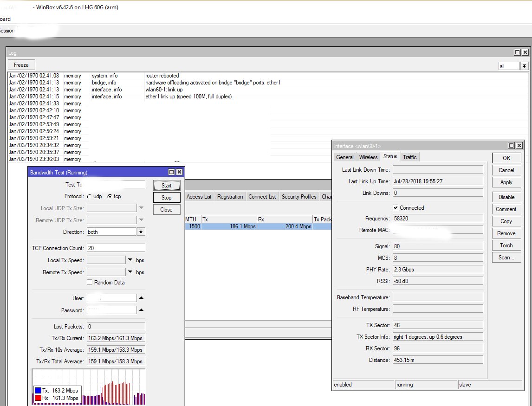Open the Direction dropdown
Viewport: 532px width, 406px height.
click(x=141, y=232)
